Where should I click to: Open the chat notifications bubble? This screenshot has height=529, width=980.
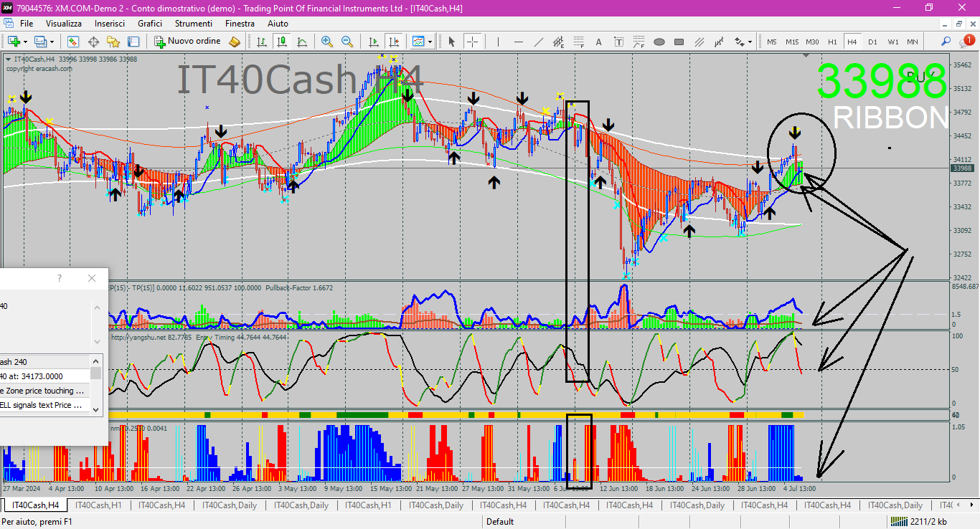(966, 42)
